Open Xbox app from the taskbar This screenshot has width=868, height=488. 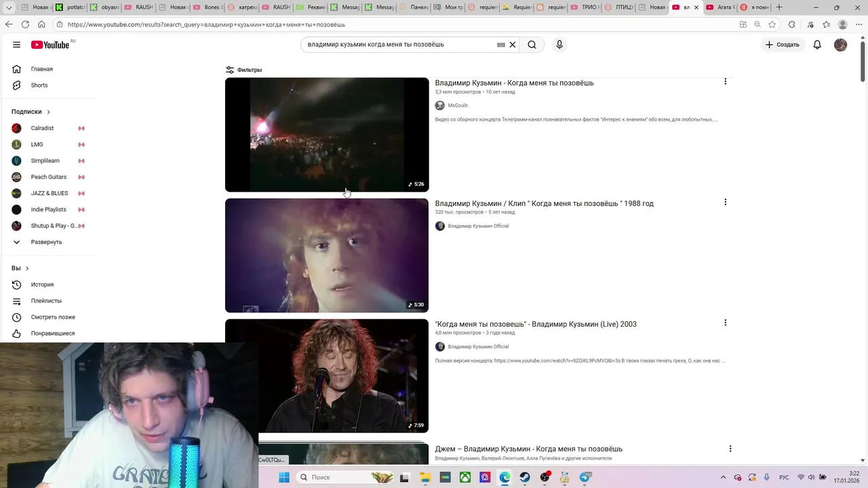465,477
